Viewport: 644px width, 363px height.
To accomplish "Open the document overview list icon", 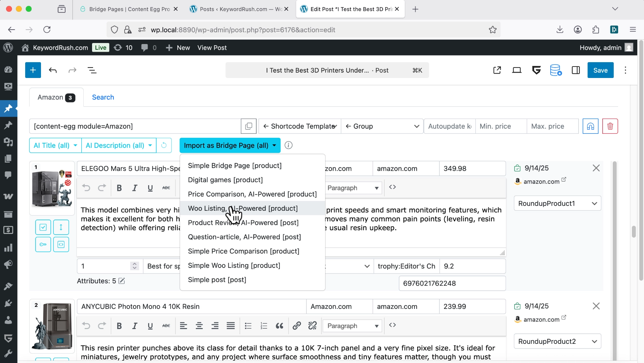I will 92,70.
